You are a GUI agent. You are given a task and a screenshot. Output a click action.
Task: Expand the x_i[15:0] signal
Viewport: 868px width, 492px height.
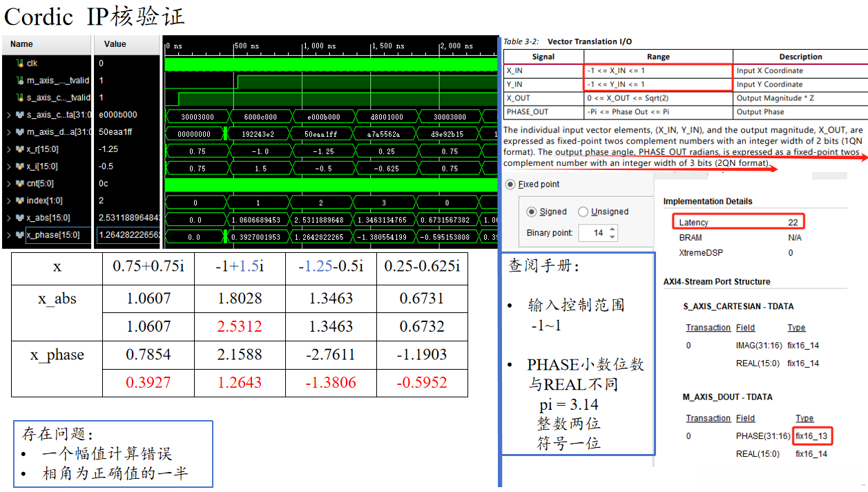point(8,167)
